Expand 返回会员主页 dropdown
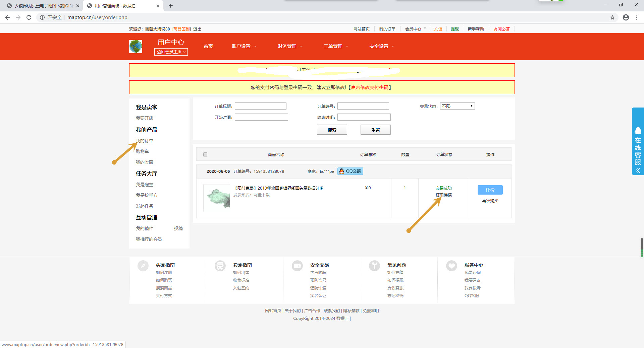 171,52
